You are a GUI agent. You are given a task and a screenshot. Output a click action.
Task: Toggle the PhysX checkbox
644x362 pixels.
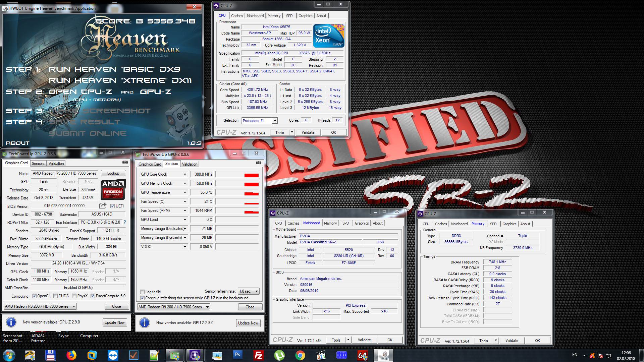tap(74, 296)
